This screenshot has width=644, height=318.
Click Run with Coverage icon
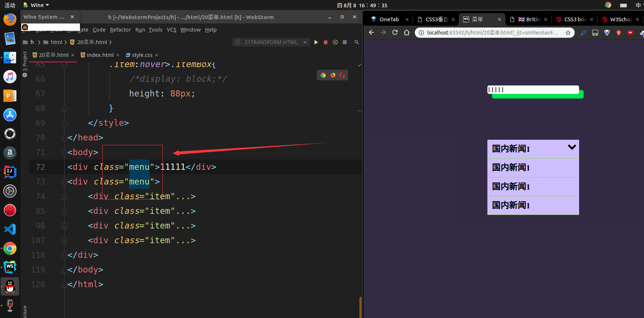coord(335,42)
